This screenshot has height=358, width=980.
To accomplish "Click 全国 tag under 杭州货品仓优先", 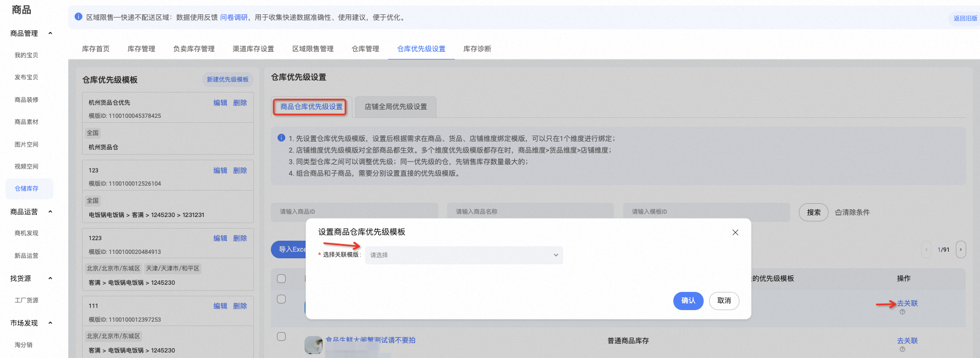I will [92, 133].
